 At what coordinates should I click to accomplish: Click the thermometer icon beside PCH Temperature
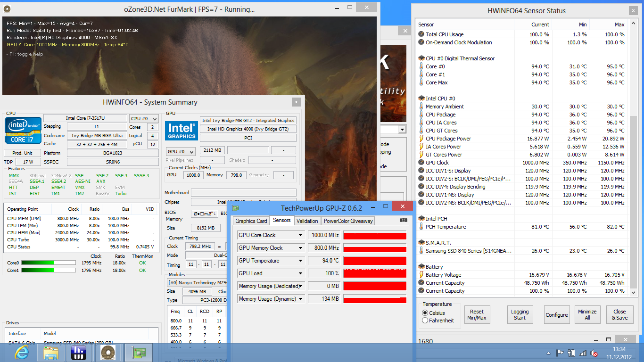[x=421, y=227]
